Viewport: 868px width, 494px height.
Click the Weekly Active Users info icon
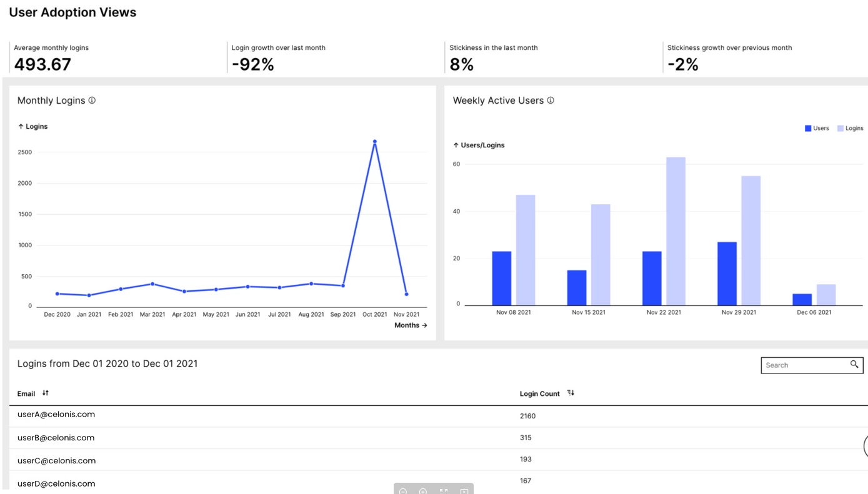(x=551, y=100)
